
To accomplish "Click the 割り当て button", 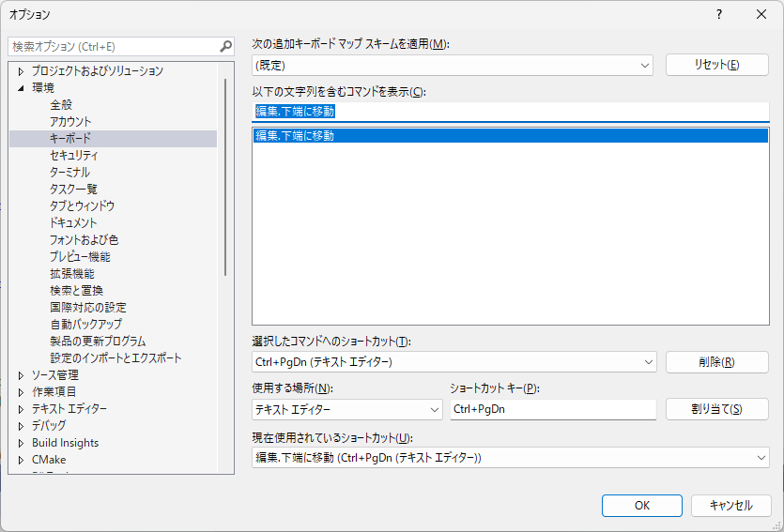I will coord(717,409).
